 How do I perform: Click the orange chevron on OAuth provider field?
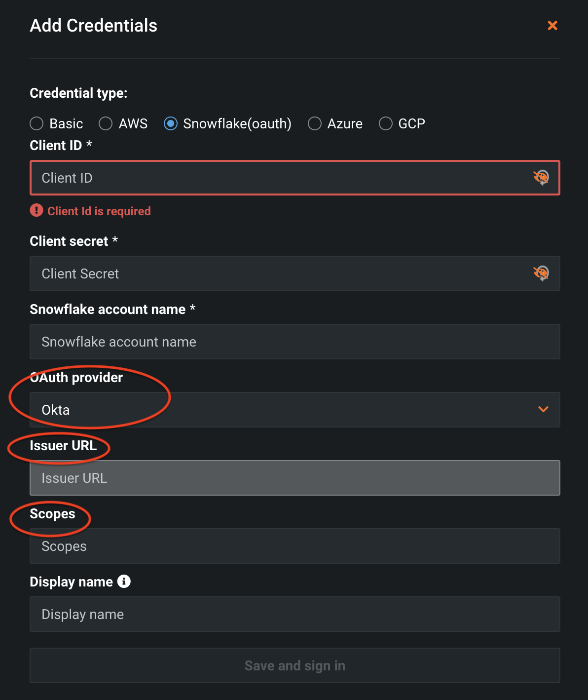coord(544,409)
